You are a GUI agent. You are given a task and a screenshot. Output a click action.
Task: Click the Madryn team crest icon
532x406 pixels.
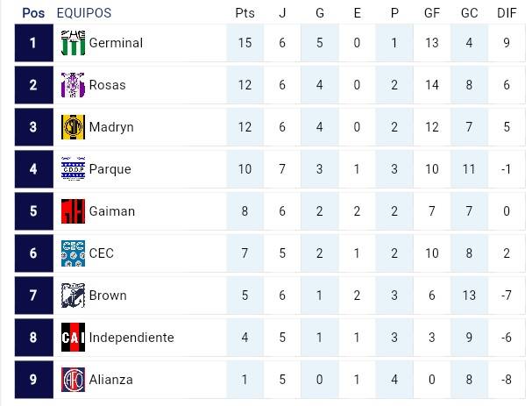click(73, 127)
